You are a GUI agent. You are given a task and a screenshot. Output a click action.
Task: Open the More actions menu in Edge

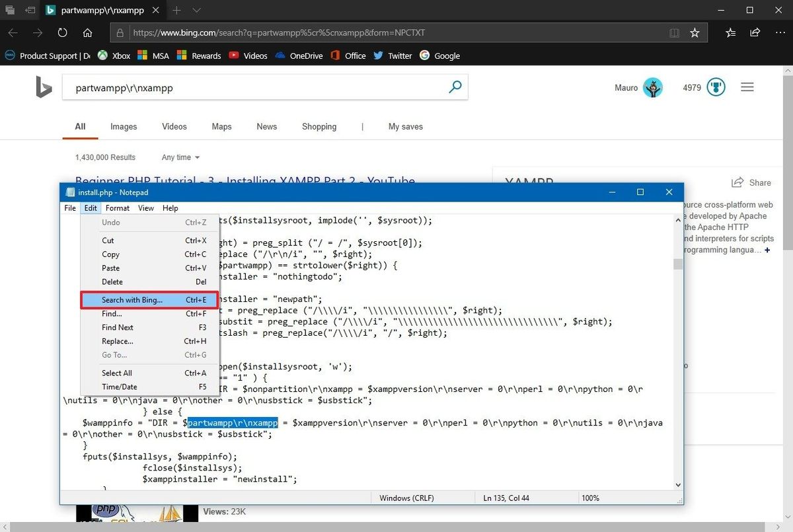[780, 32]
